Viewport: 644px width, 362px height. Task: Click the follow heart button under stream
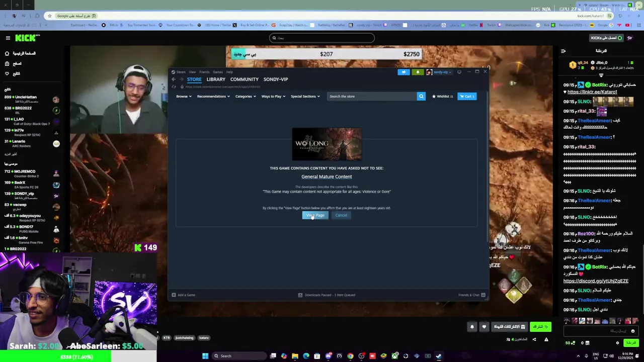[484, 327]
